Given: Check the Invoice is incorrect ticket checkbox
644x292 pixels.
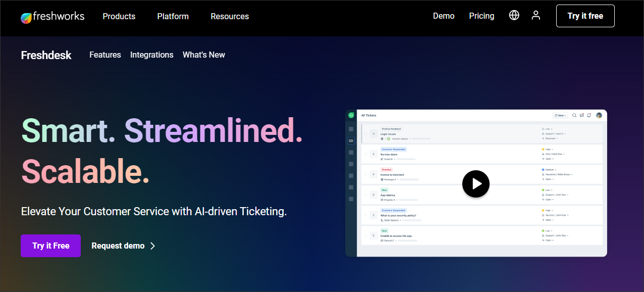Looking at the screenshot, I should (365, 174).
